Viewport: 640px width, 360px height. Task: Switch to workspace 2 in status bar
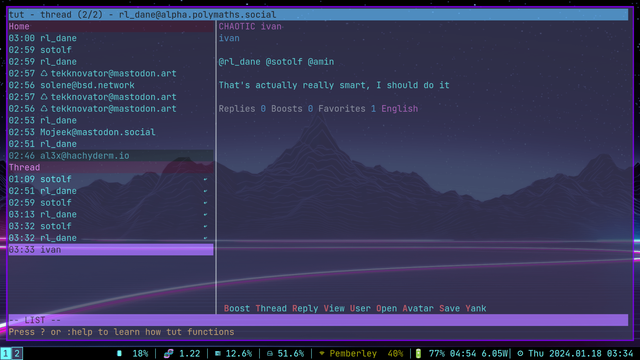[17, 353]
